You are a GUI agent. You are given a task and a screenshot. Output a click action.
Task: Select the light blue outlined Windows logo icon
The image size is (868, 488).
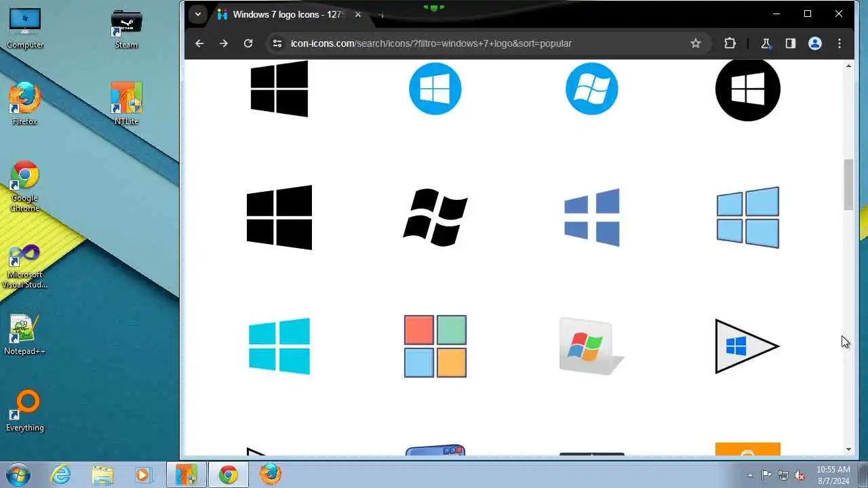pos(748,218)
